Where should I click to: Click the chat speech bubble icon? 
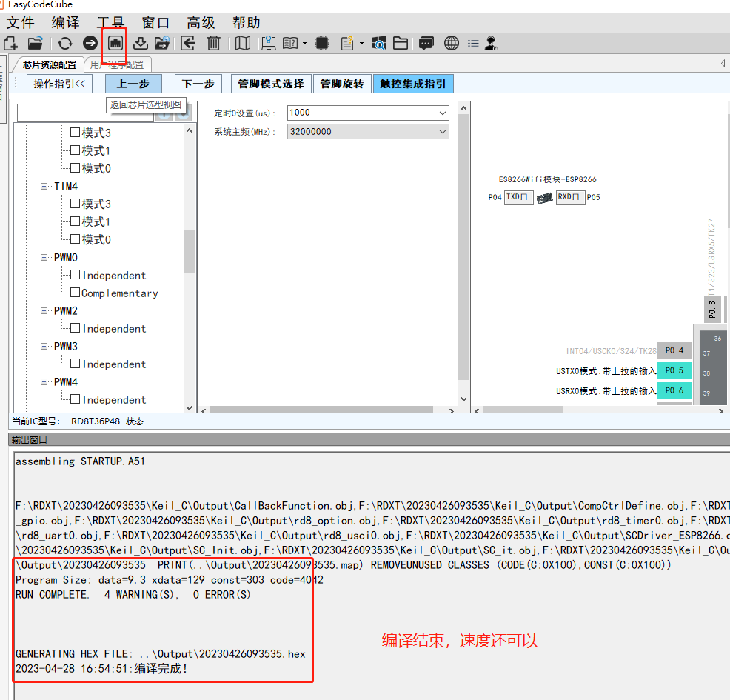coord(426,43)
